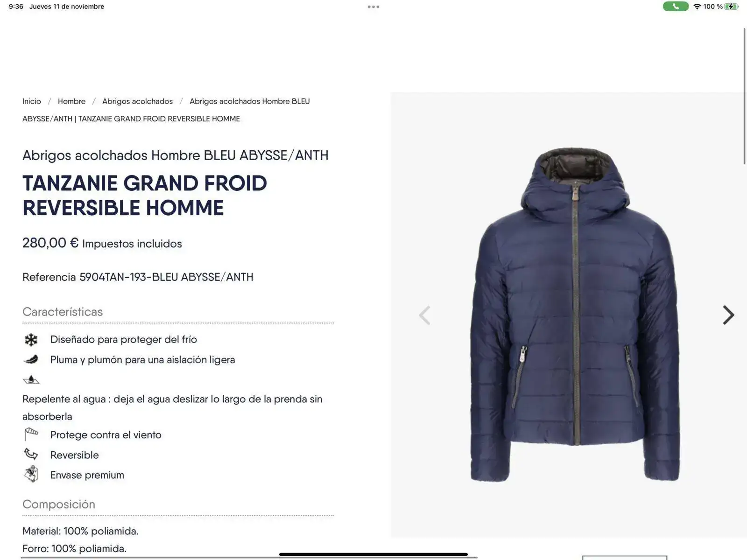
Task: Show next jacket image with right arrow
Action: 728,315
